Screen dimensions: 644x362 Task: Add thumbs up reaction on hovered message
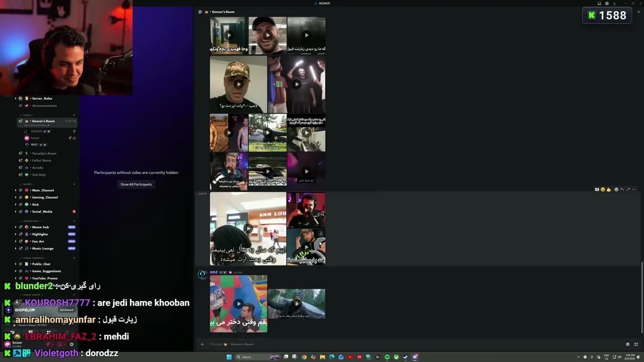coord(609,190)
